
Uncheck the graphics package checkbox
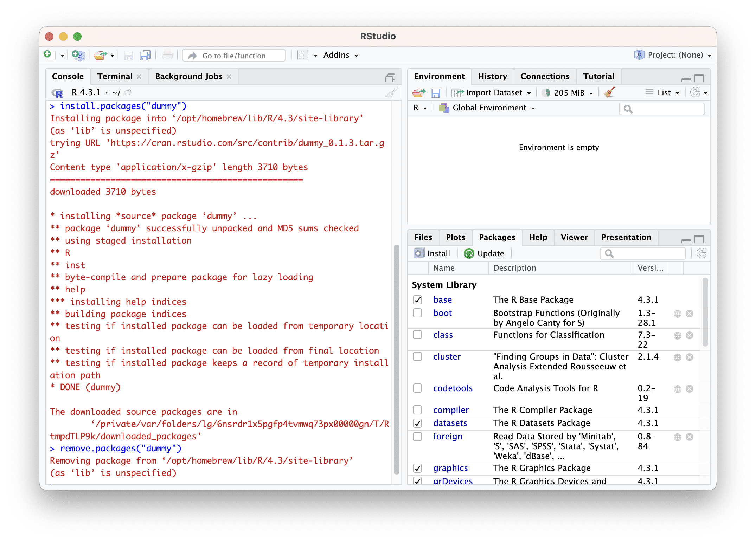417,468
